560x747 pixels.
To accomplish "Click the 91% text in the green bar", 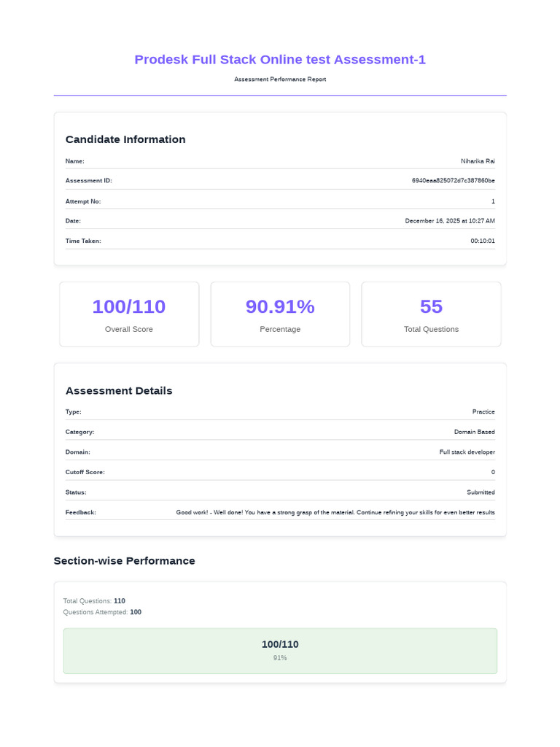I will coord(280,658).
